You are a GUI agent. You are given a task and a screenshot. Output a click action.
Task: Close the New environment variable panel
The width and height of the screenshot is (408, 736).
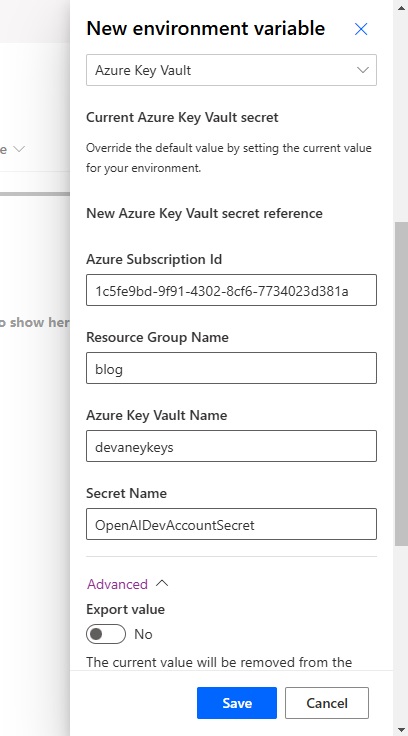[x=361, y=29]
